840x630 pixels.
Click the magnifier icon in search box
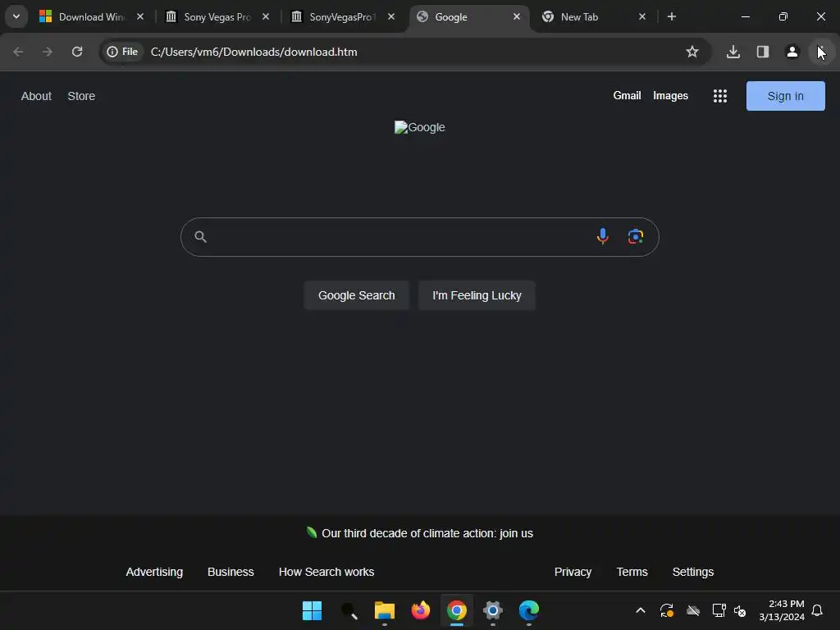coord(200,237)
